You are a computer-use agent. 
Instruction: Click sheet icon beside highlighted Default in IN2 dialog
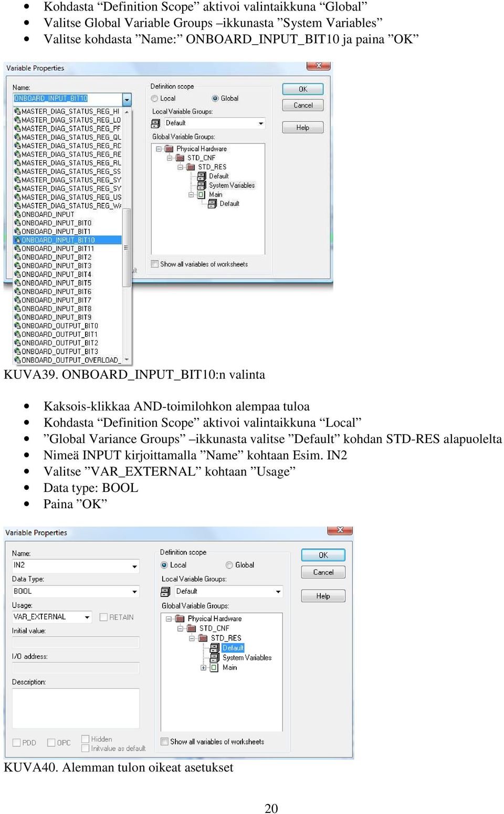(x=215, y=648)
